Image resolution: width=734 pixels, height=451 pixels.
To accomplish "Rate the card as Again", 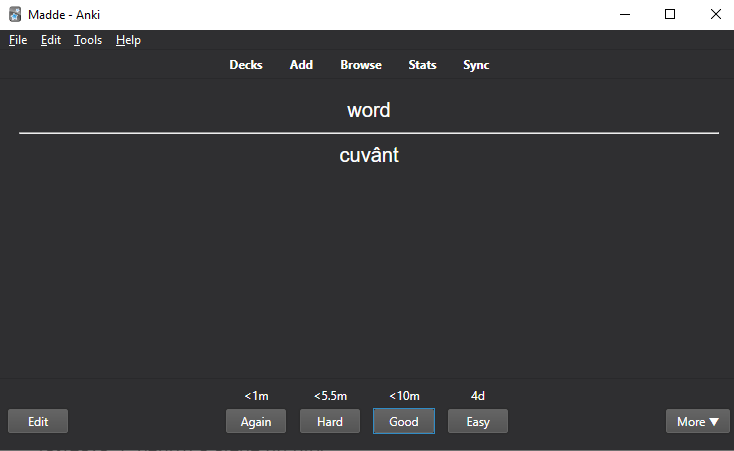I will pos(256,422).
